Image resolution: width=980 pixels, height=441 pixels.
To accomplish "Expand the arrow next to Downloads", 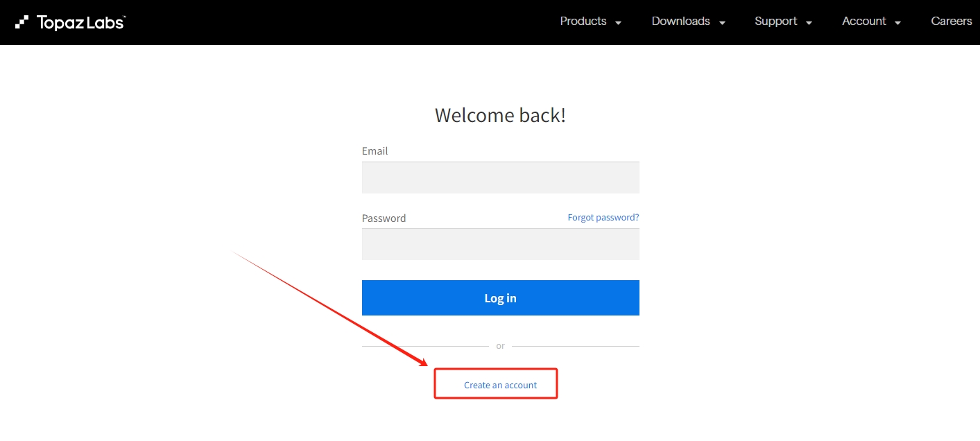I will pos(722,23).
